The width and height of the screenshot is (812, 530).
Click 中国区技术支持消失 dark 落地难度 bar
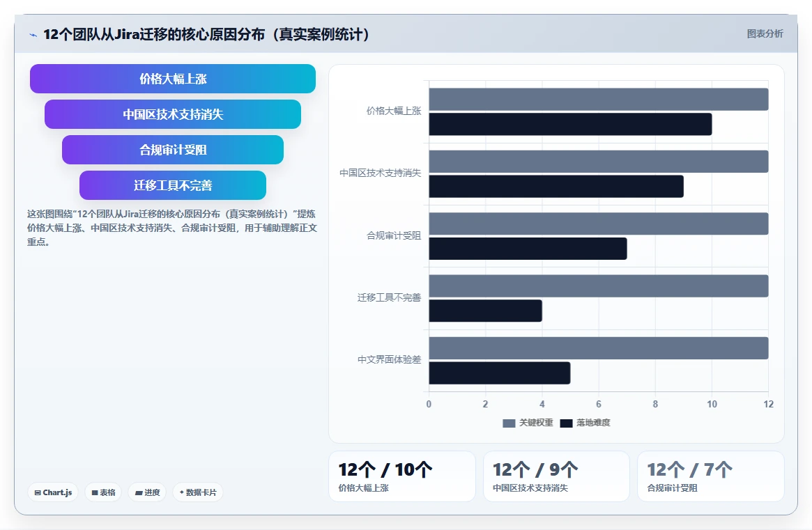[x=556, y=187]
